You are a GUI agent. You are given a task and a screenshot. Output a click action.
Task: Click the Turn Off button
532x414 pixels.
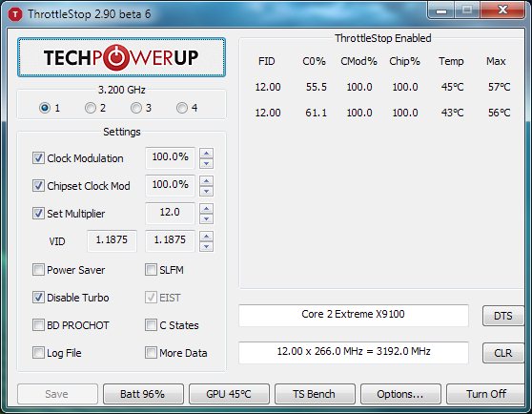point(486,394)
